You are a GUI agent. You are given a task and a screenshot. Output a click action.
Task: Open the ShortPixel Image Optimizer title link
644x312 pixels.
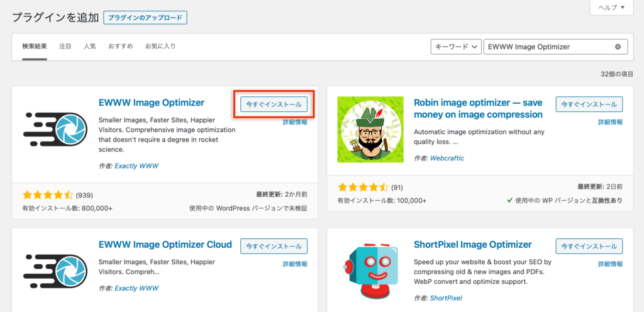[x=473, y=245]
